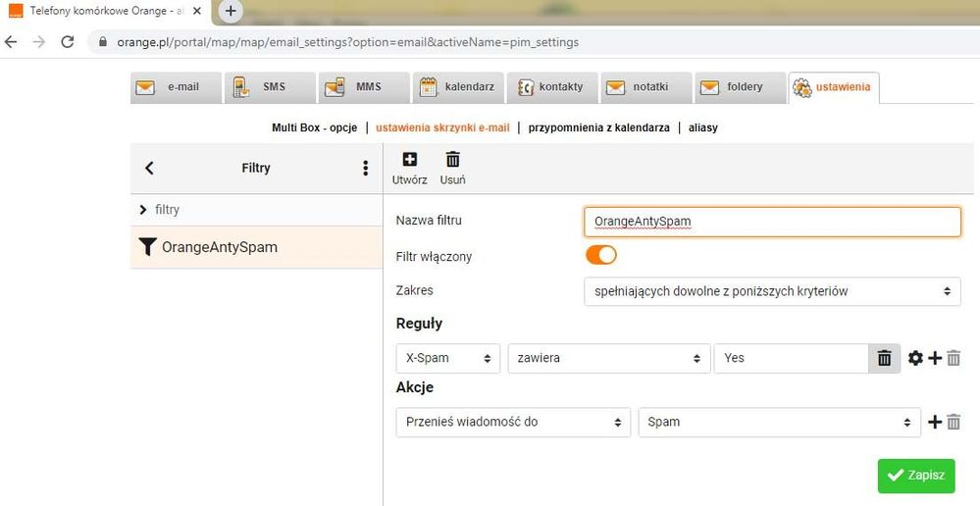Open the zawiera condition dropdown
Image resolution: width=980 pixels, height=506 pixels.
click(610, 358)
